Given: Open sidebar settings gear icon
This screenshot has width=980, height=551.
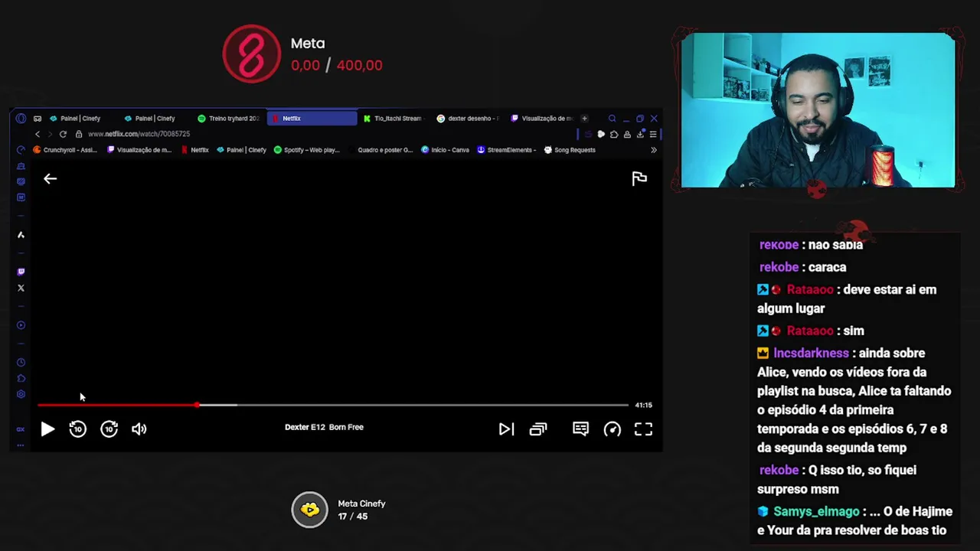Looking at the screenshot, I should tap(21, 394).
